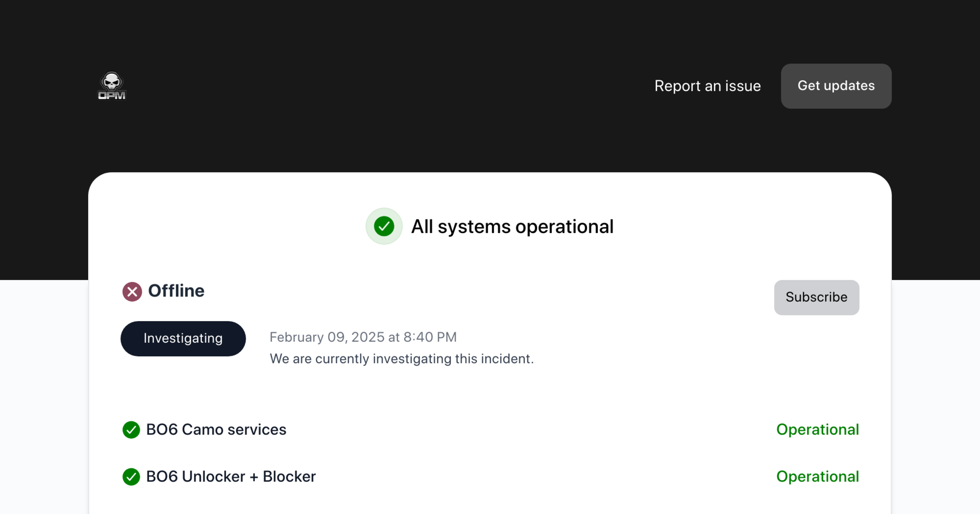The height and width of the screenshot is (514, 980).
Task: Click the red Offline X icon
Action: click(132, 292)
